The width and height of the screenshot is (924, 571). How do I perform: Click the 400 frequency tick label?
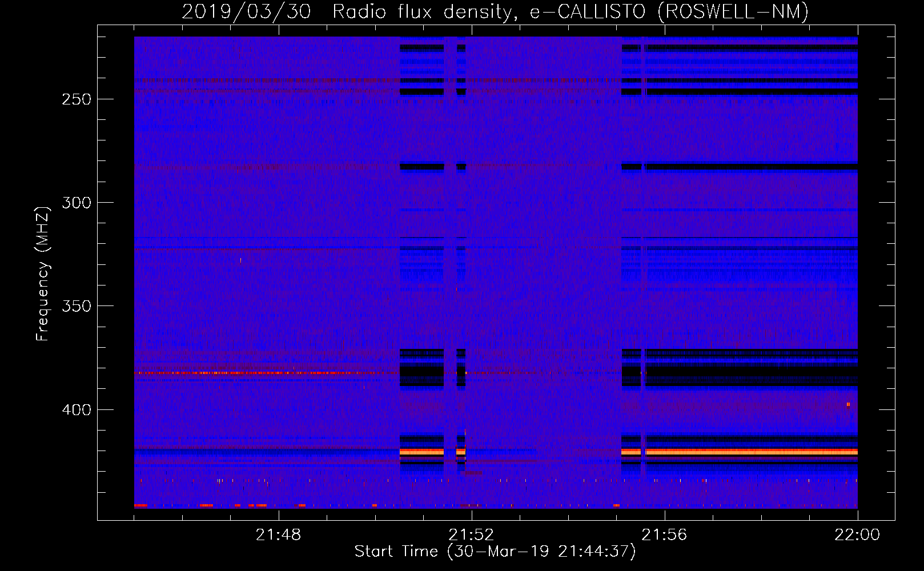click(x=76, y=410)
